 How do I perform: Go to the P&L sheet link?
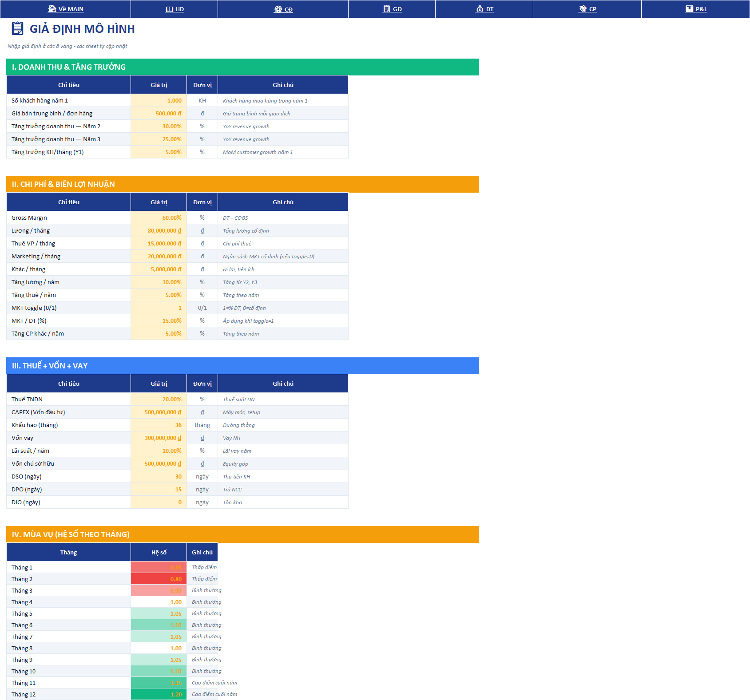702,9
